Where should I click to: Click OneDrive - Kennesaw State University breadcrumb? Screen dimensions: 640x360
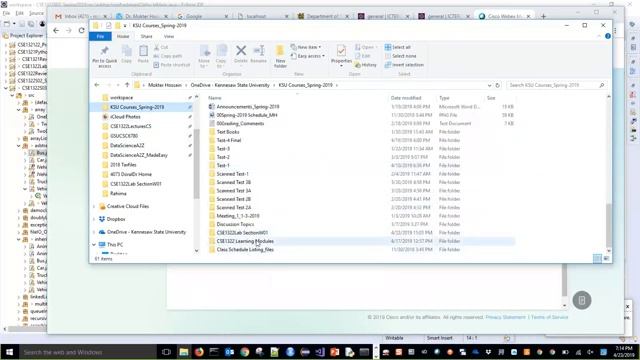[230, 85]
